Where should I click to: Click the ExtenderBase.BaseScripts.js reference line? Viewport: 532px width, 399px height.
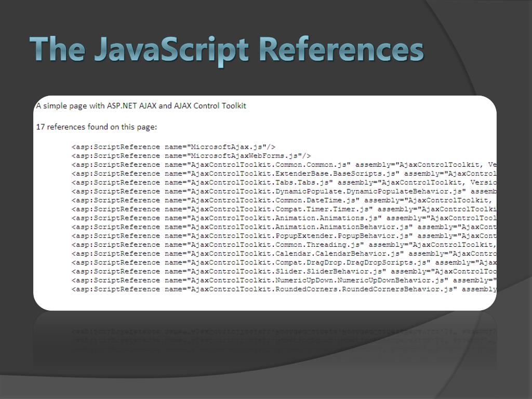[284, 174]
